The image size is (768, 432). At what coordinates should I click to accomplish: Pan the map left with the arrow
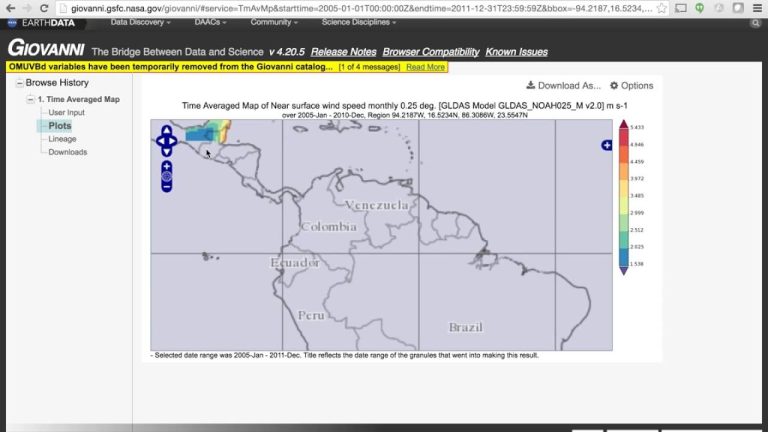[x=160, y=141]
